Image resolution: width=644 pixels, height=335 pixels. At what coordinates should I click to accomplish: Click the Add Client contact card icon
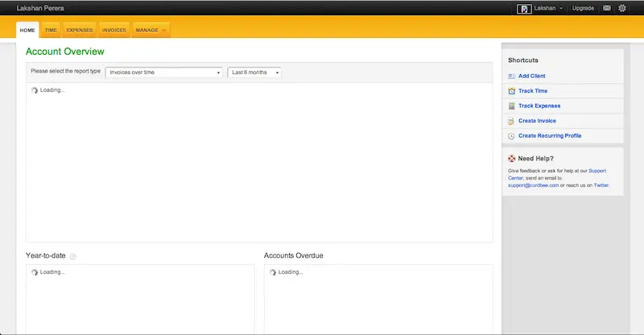tap(511, 76)
